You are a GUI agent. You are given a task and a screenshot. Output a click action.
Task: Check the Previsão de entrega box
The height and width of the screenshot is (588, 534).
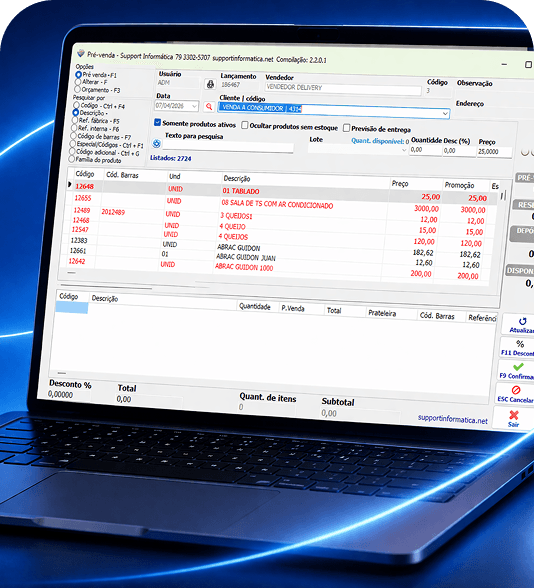pos(346,128)
